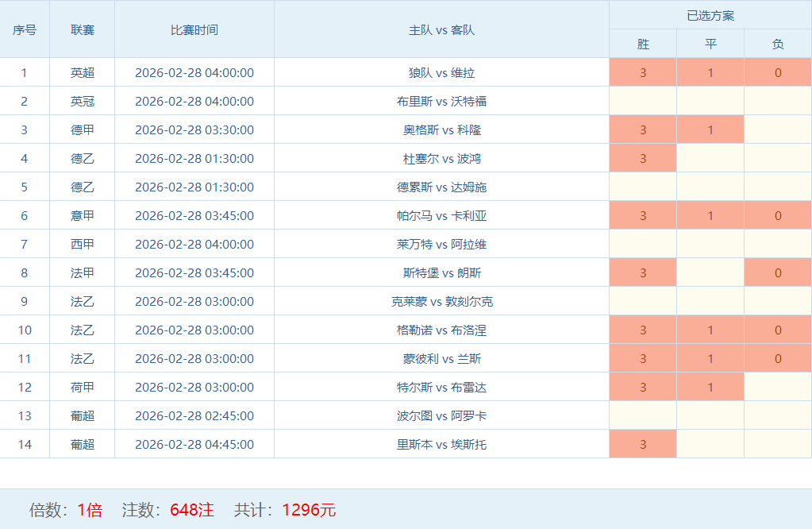
Task: Toggle the 胜 (3) cell for 斯特堡 vs 朗斯
Action: (x=643, y=272)
